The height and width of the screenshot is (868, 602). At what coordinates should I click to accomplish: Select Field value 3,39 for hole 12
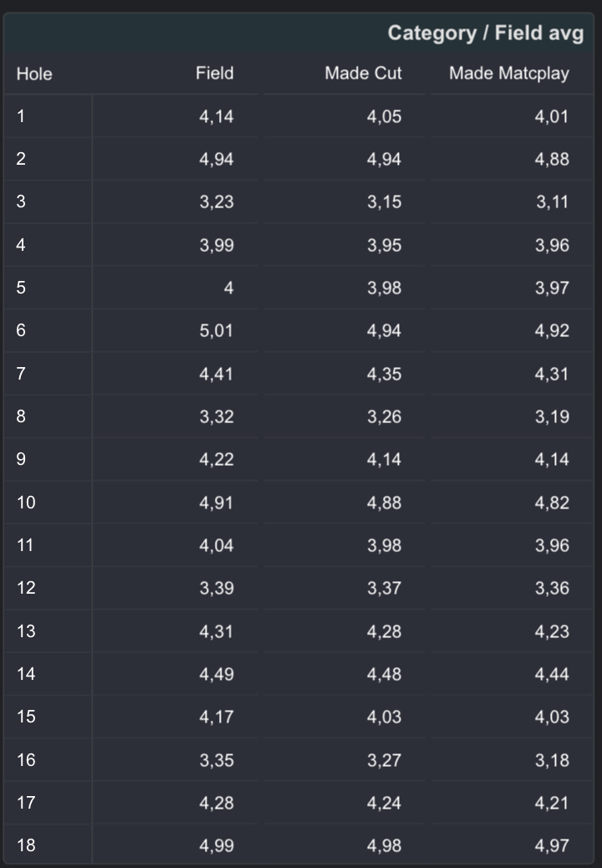[x=217, y=588]
